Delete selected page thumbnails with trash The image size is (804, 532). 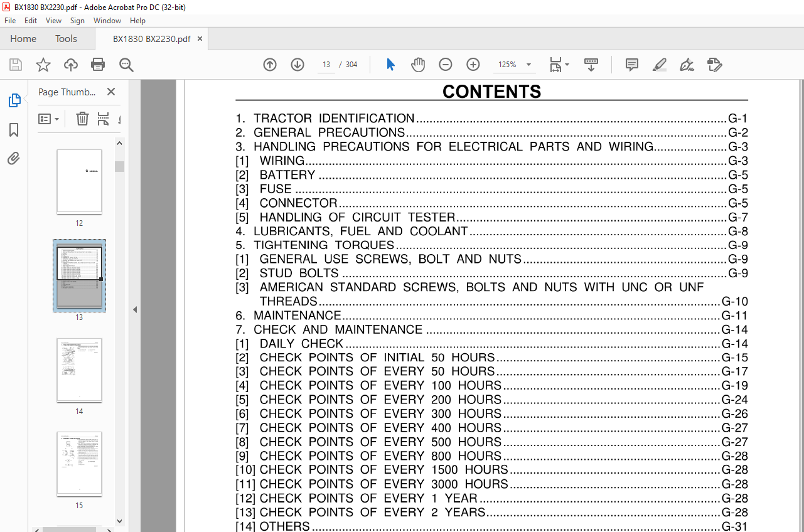82,119
